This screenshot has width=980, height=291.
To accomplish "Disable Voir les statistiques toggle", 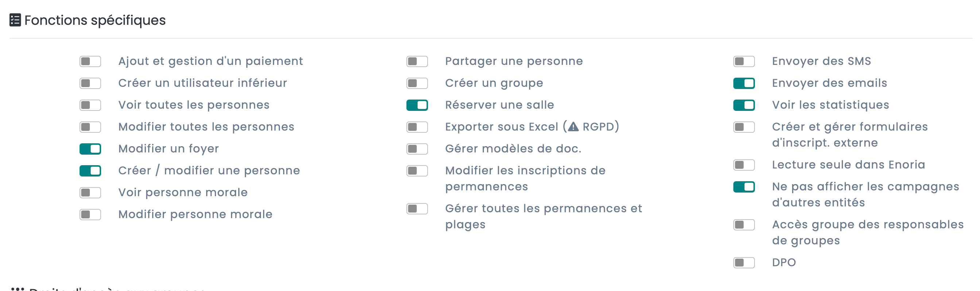I will click(x=744, y=105).
